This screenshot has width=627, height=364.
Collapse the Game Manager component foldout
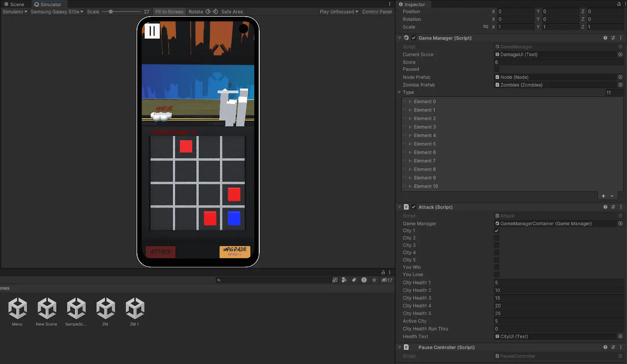[x=400, y=38]
